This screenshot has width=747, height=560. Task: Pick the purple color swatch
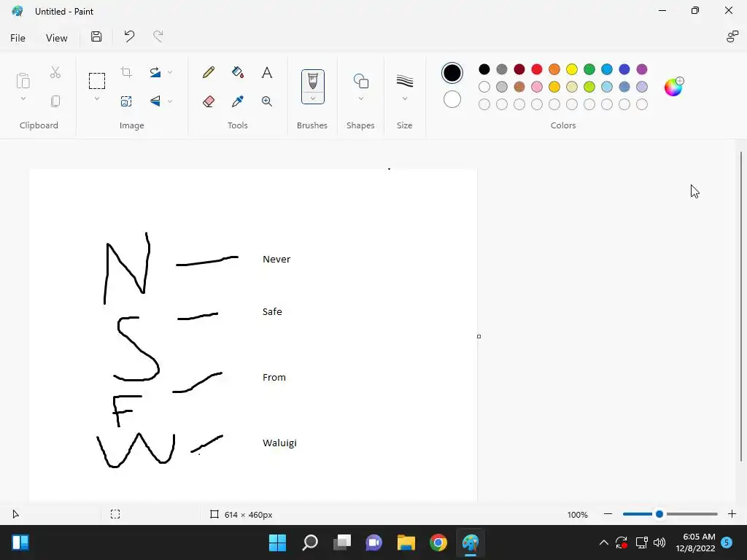[x=642, y=69]
